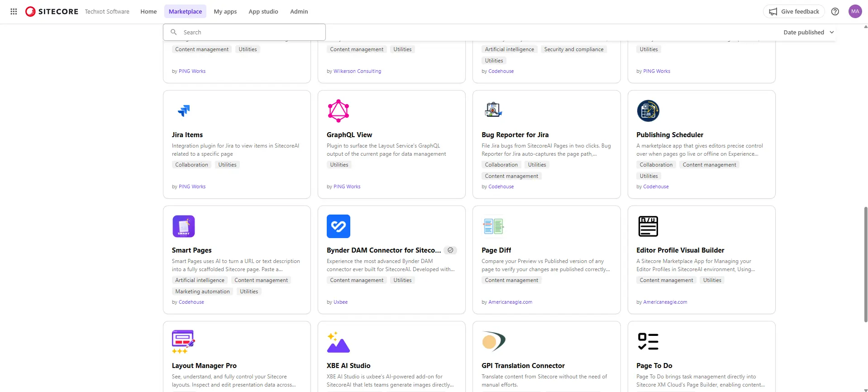Click the Techxot Software organization name
This screenshot has height=392, width=868.
click(x=107, y=11)
